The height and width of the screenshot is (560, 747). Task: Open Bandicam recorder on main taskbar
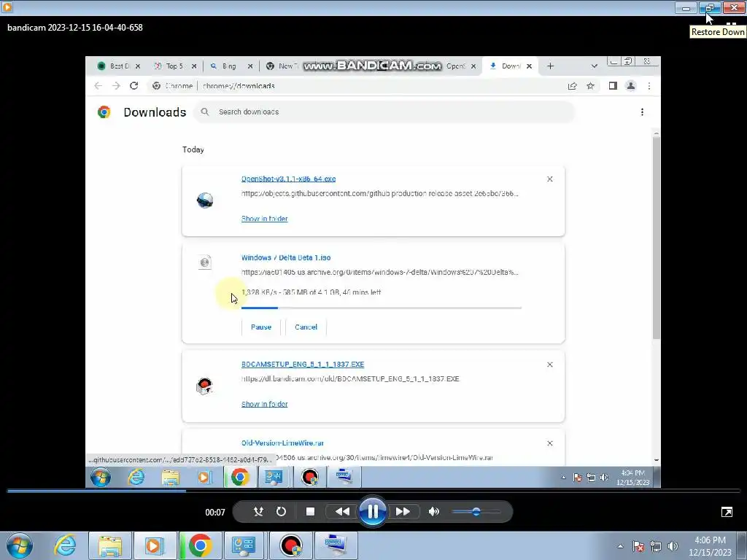point(290,545)
